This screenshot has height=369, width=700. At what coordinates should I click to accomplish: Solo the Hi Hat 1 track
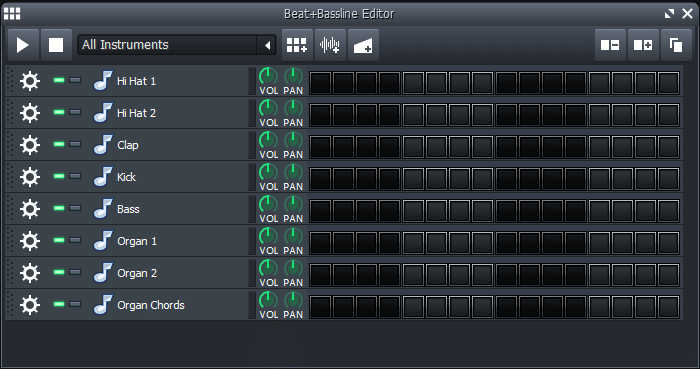tap(75, 80)
